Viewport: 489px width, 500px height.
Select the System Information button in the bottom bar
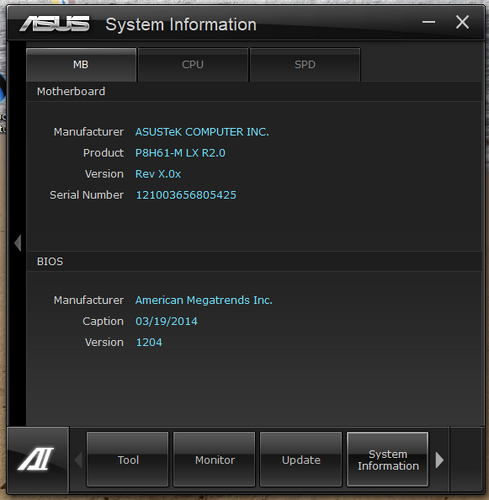(x=388, y=460)
